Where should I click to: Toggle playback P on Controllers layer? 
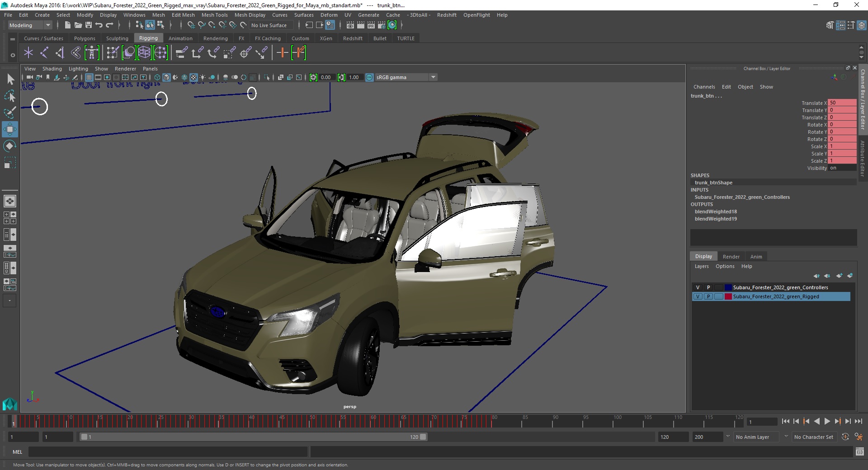tap(708, 287)
